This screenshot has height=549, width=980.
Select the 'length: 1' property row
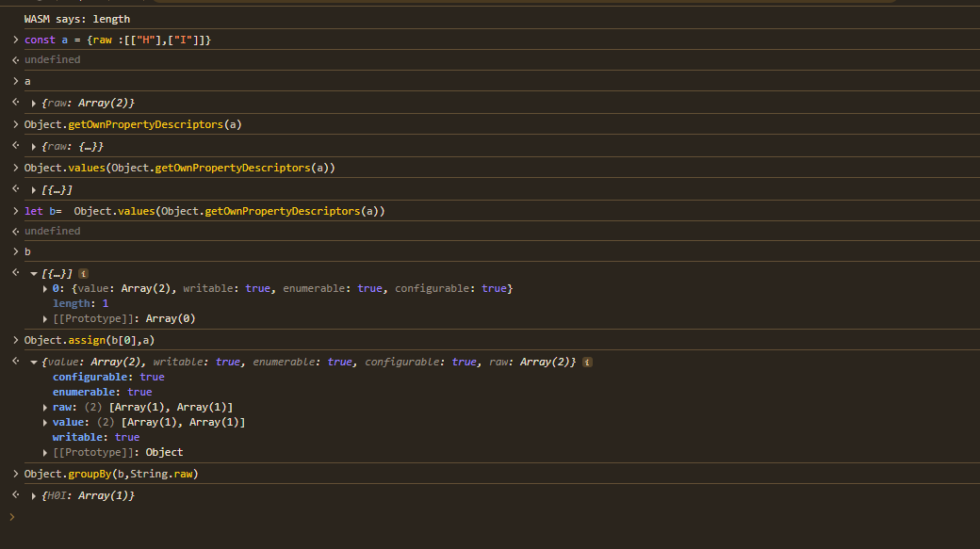coord(80,303)
